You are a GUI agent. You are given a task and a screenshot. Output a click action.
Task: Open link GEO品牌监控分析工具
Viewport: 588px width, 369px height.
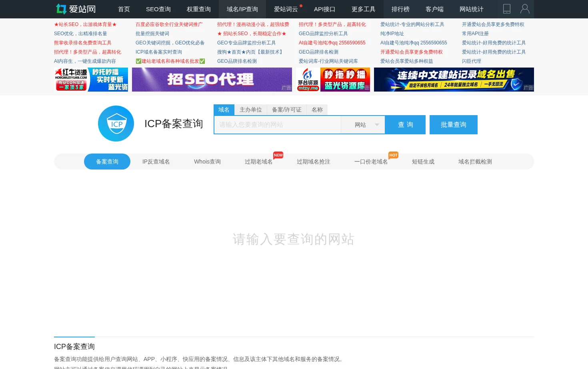click(x=323, y=34)
